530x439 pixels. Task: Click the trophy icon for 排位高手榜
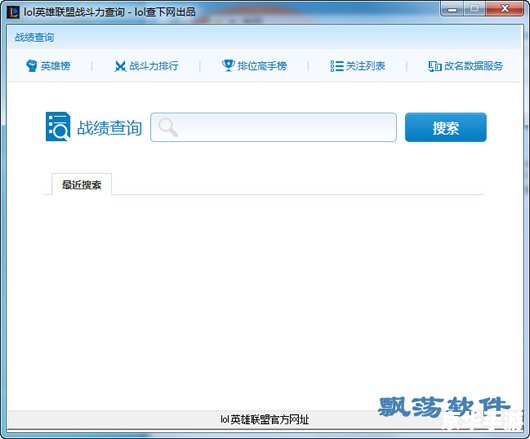pos(228,65)
